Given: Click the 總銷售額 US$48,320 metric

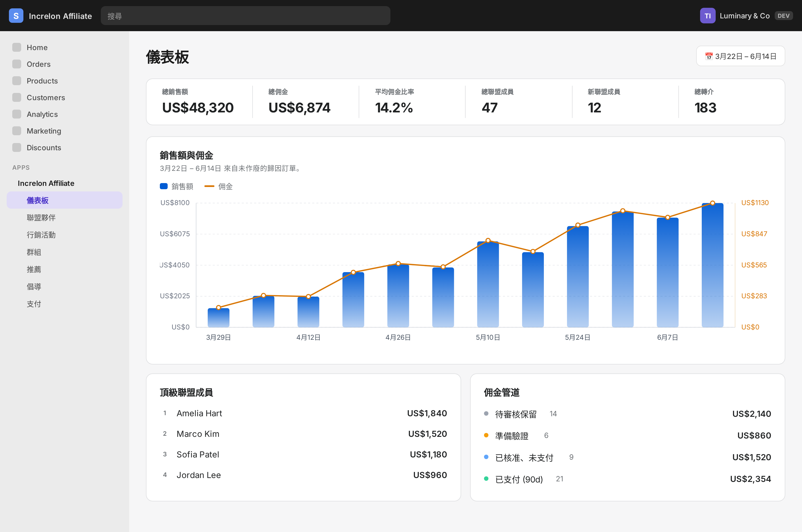Looking at the screenshot, I should (198, 102).
